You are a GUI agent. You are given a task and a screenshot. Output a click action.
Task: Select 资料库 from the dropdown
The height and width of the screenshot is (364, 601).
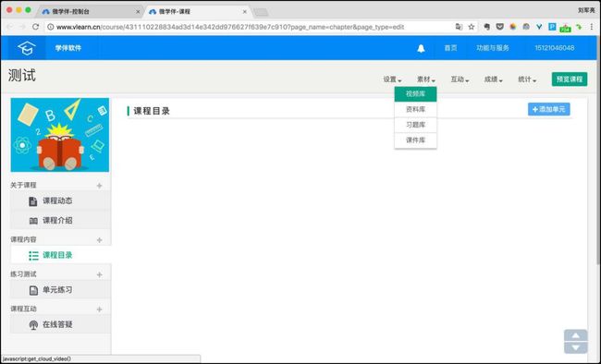[x=415, y=110]
